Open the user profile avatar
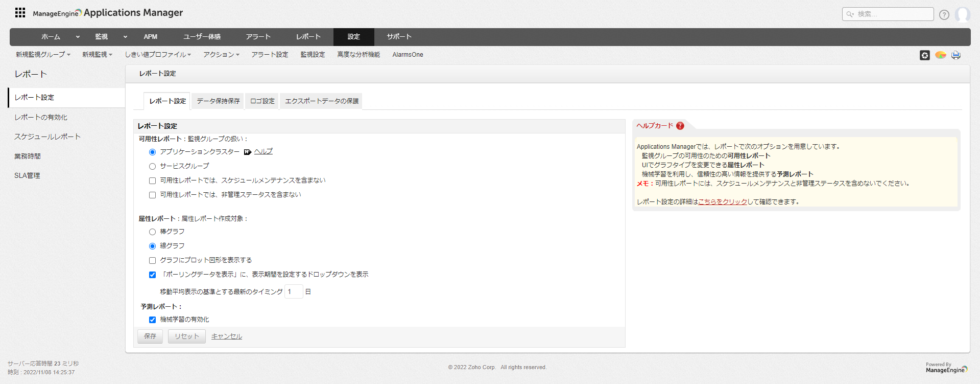980x384 pixels. (x=962, y=14)
